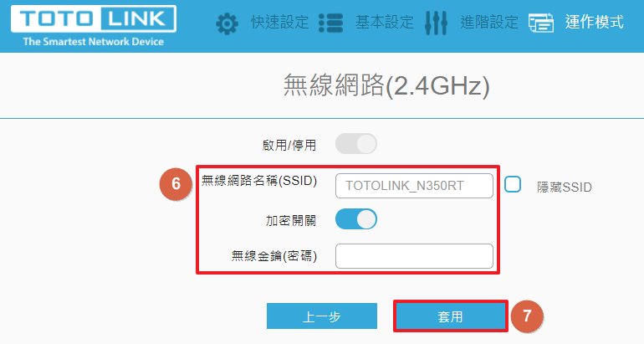This screenshot has height=344, width=644.
Task: Click the sliders icon beside 進階設定
Action: point(436,23)
